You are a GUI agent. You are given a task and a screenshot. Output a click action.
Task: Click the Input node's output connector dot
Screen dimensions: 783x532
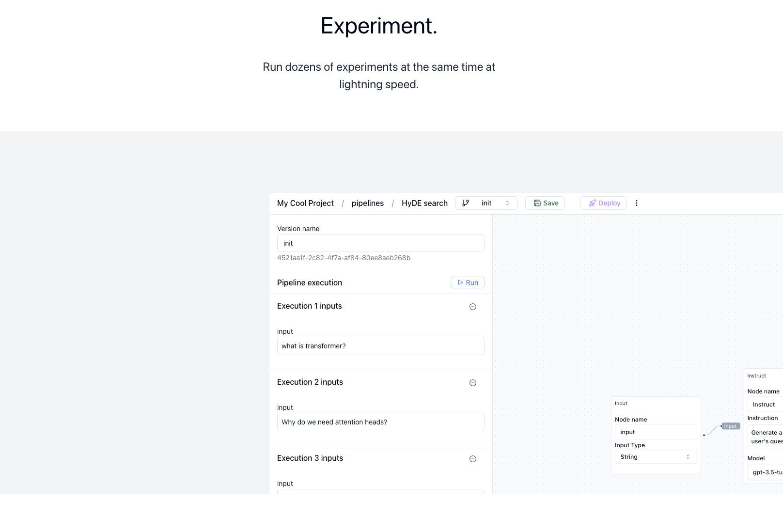pyautogui.click(x=704, y=435)
